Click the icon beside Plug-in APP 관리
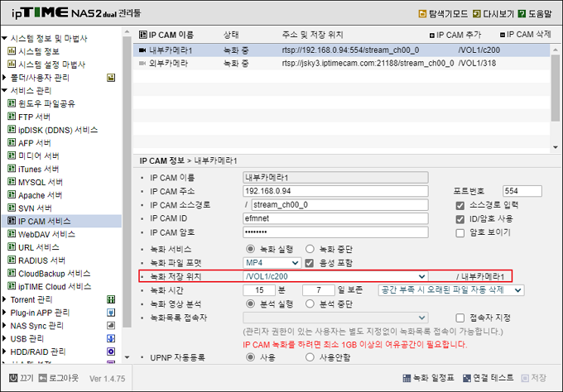 tap(111, 313)
